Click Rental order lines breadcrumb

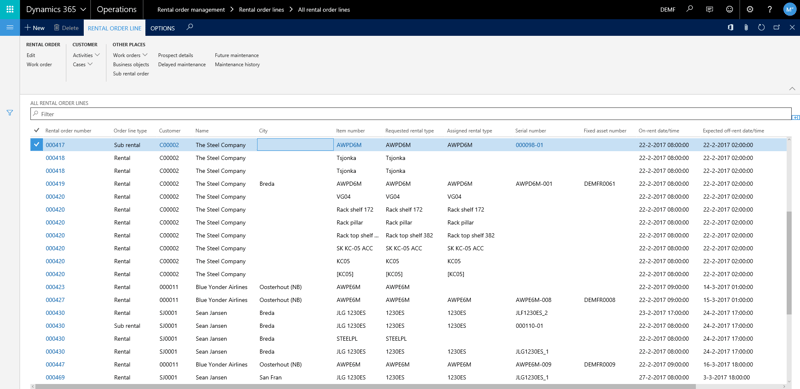pos(262,10)
